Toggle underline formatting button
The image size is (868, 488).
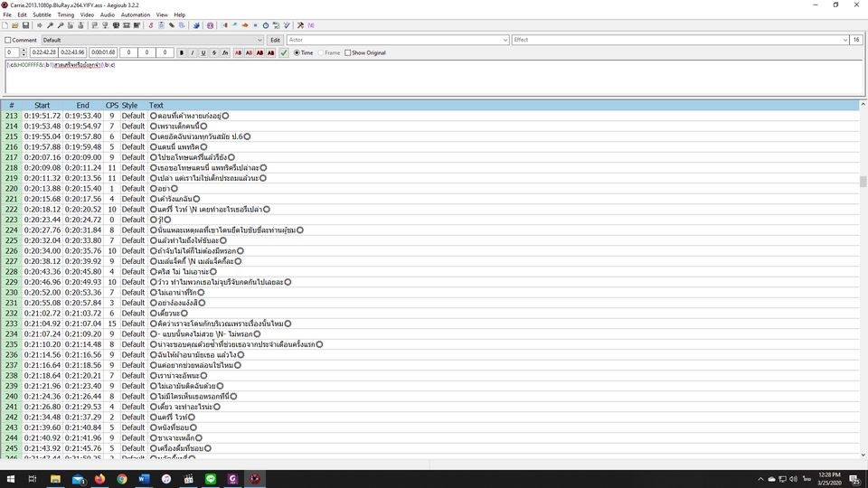203,52
